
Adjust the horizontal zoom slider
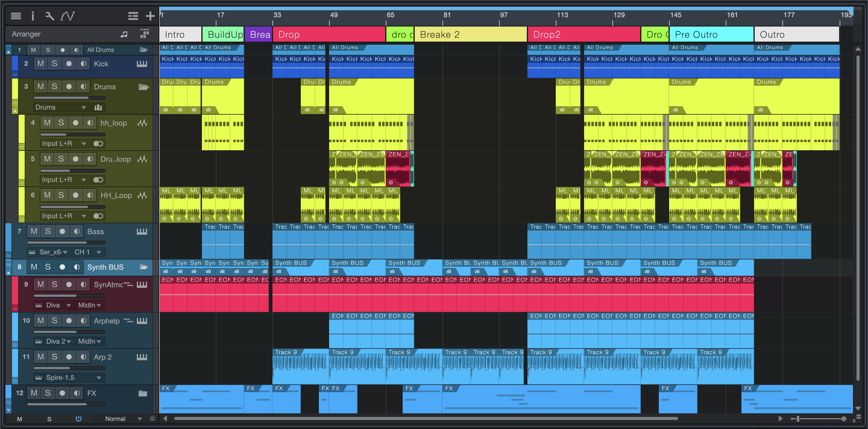click(798, 418)
